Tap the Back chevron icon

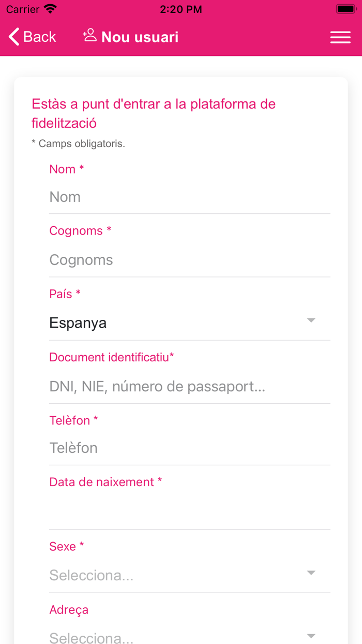[14, 37]
